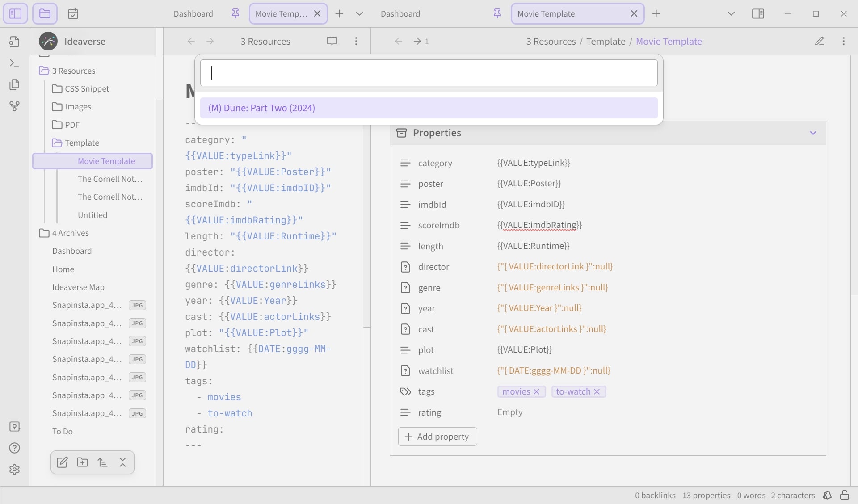Click the pin icon on the left Dashboard tab
Image resolution: width=858 pixels, height=504 pixels.
pyautogui.click(x=235, y=13)
